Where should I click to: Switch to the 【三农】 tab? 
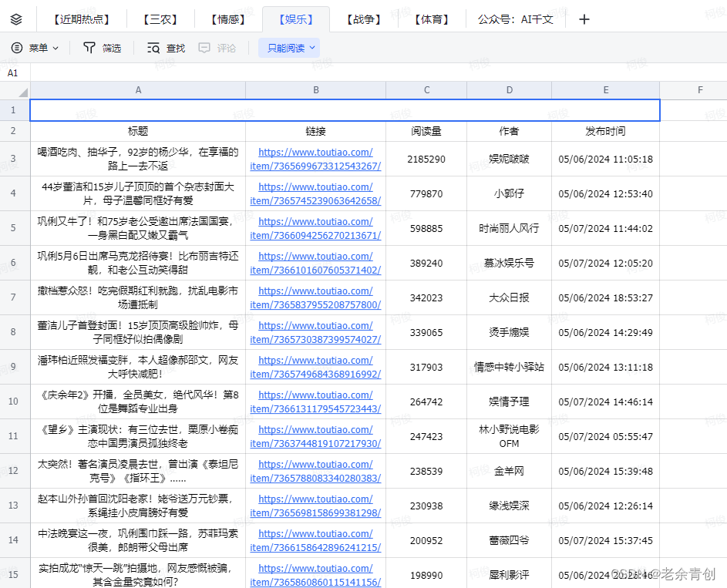pos(160,19)
